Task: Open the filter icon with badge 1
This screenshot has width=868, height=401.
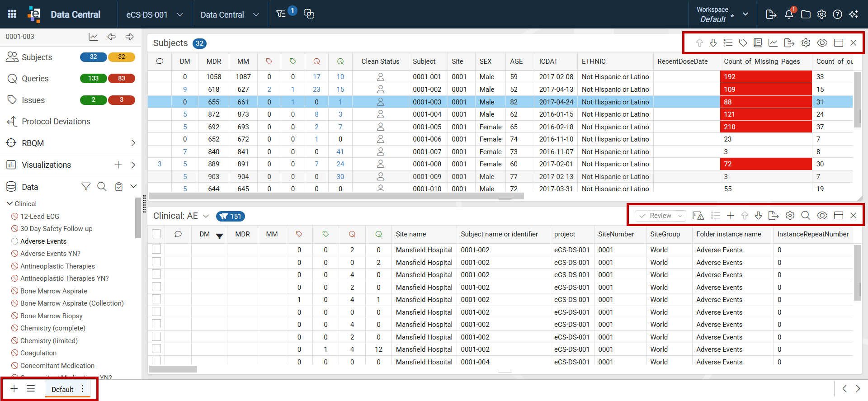Action: [x=281, y=14]
